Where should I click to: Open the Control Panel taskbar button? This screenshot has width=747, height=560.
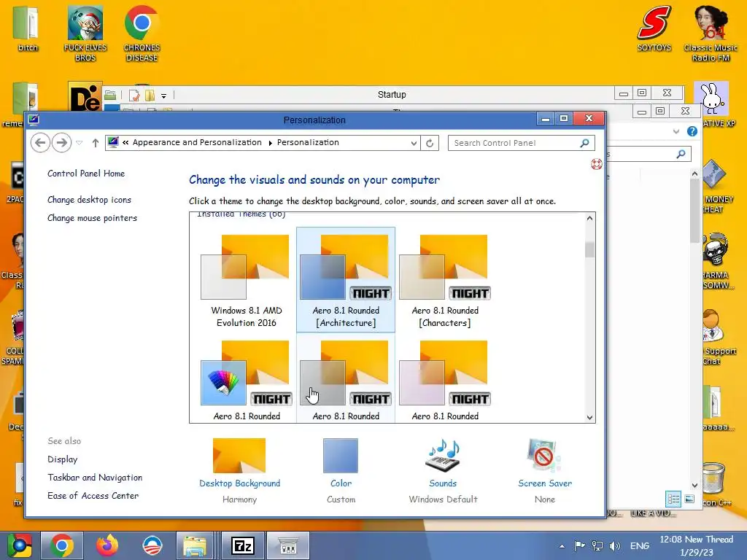(x=287, y=545)
